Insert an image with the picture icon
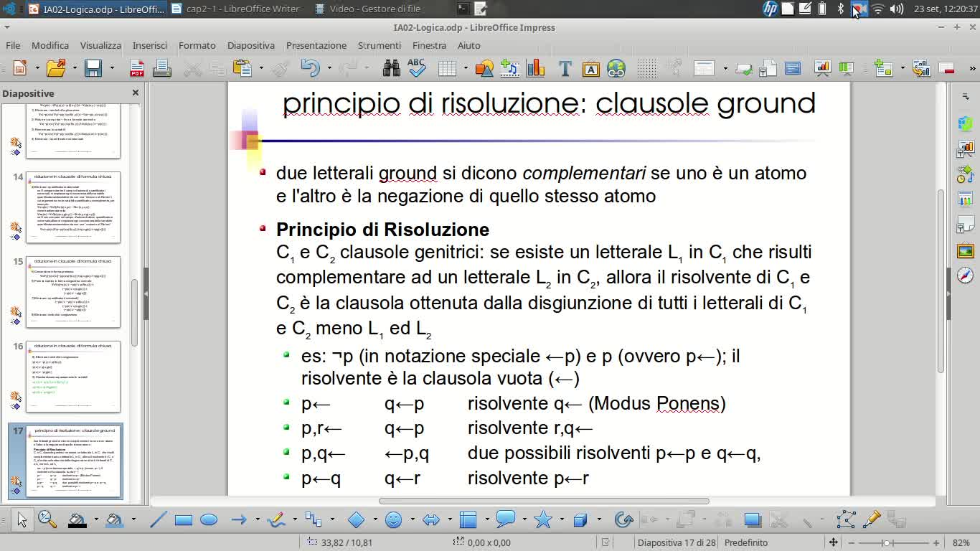 pos(484,68)
